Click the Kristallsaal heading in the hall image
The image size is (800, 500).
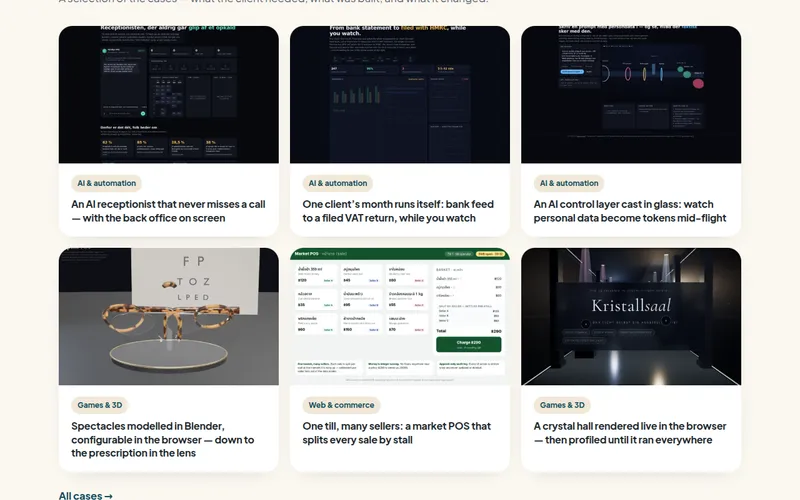(631, 306)
